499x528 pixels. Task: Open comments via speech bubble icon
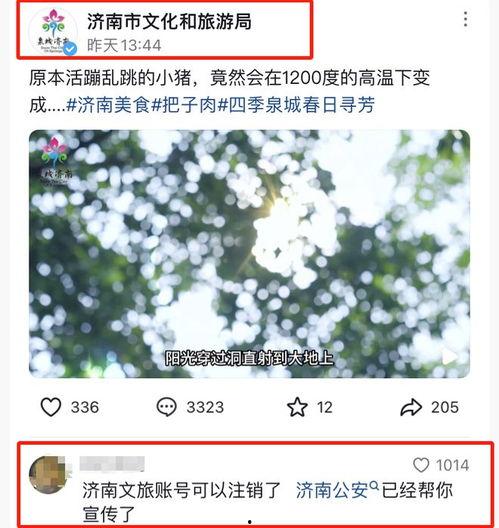pos(166,407)
